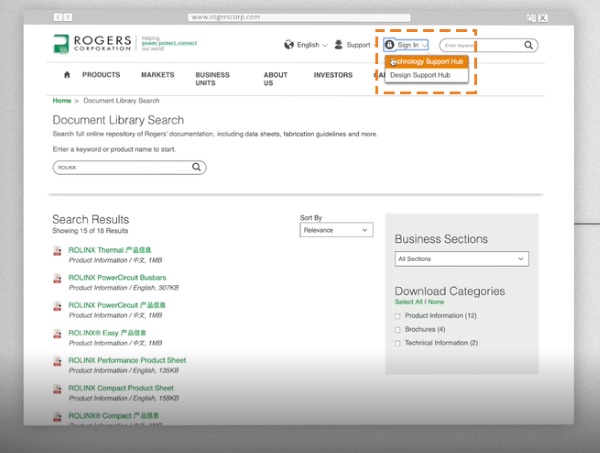Click the Home breadcrumb link

click(x=62, y=101)
